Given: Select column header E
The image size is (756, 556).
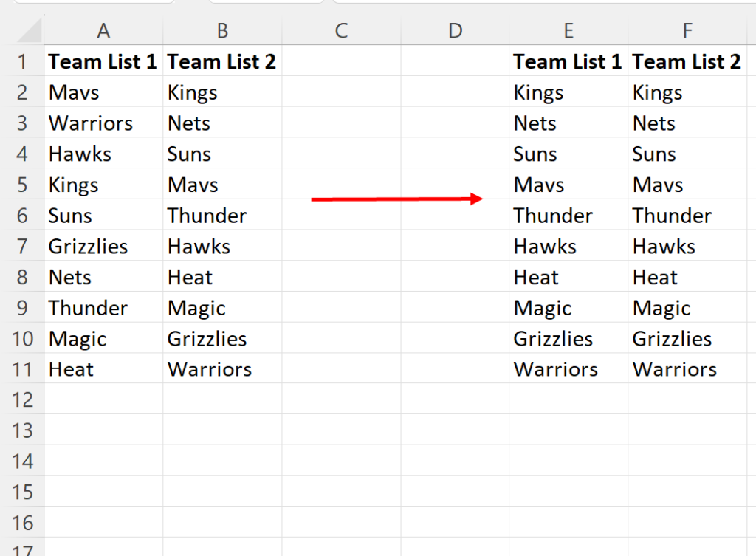Looking at the screenshot, I should [568, 30].
